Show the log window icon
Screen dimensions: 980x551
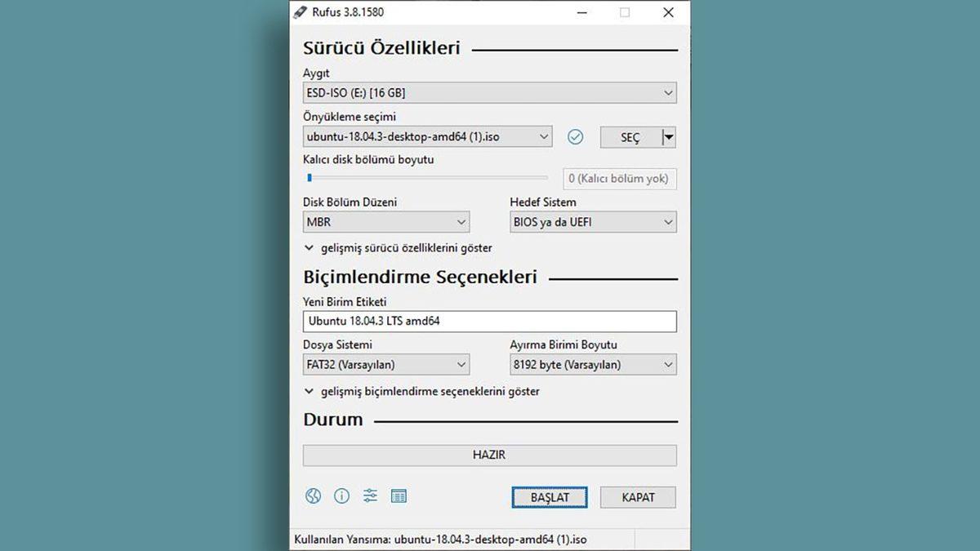tap(399, 495)
